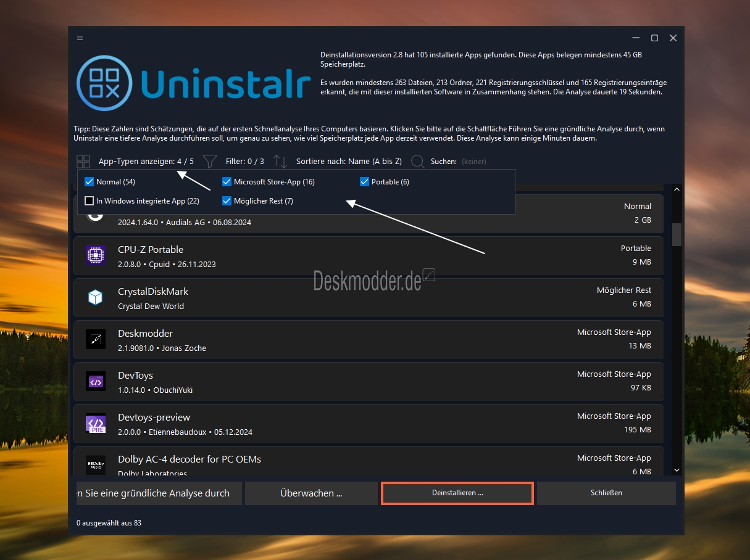The width and height of the screenshot is (750, 560).
Task: Select the DevToys 1.0.14.0 entry
Action: (369, 381)
